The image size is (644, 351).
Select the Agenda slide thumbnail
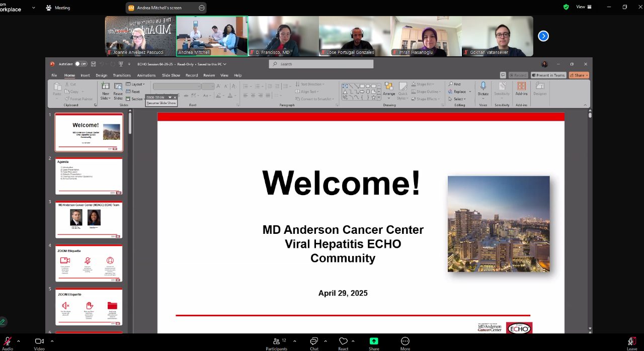(89, 176)
